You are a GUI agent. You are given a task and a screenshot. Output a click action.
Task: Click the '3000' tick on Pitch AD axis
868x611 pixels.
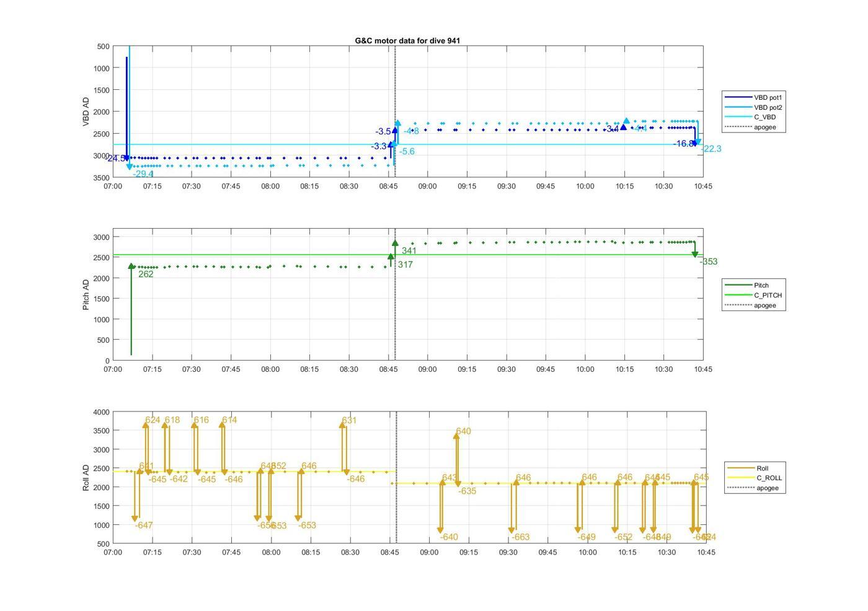pos(102,237)
